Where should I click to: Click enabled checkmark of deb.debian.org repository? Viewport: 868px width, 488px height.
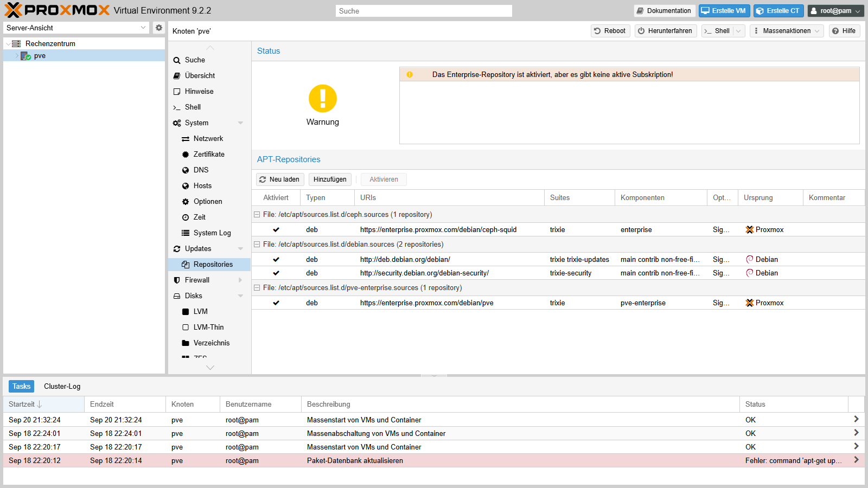pos(276,260)
